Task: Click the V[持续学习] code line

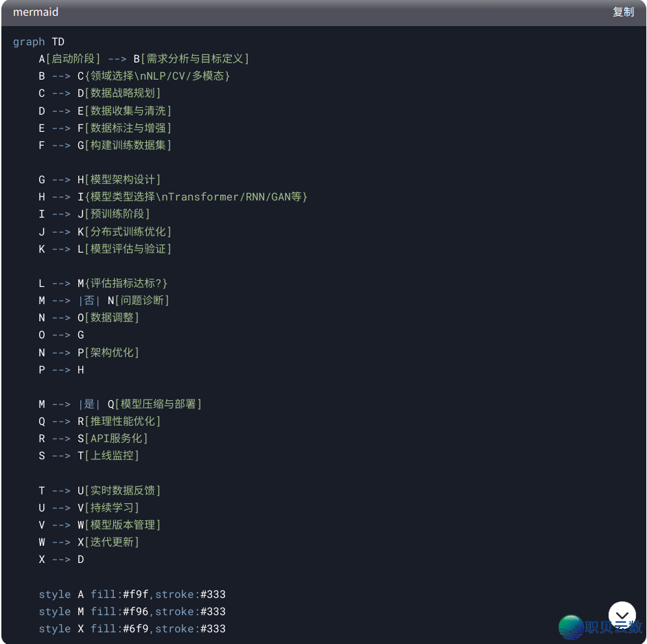Action: [x=89, y=507]
